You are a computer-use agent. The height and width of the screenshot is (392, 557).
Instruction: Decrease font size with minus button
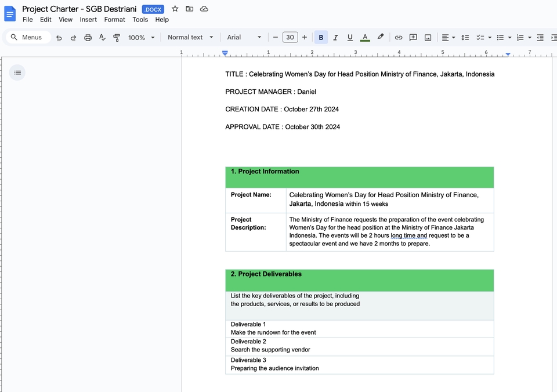(275, 37)
